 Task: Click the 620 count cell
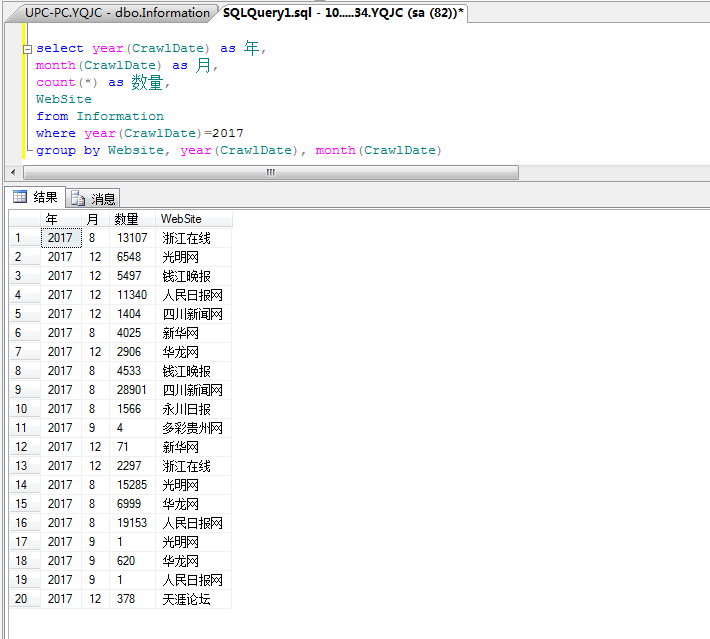click(x=132, y=561)
